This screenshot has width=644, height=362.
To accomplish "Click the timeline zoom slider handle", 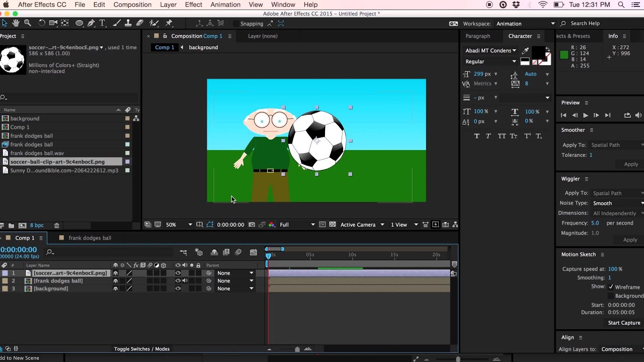I will pos(297,349).
